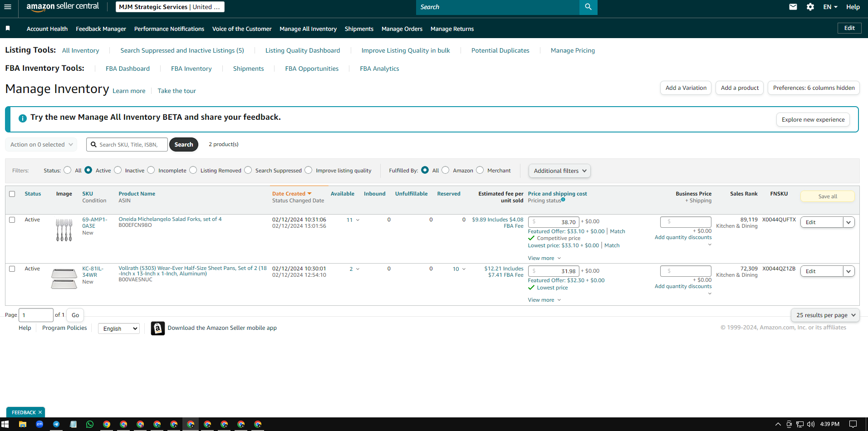
Task: Click Explore new experience button
Action: (x=813, y=120)
